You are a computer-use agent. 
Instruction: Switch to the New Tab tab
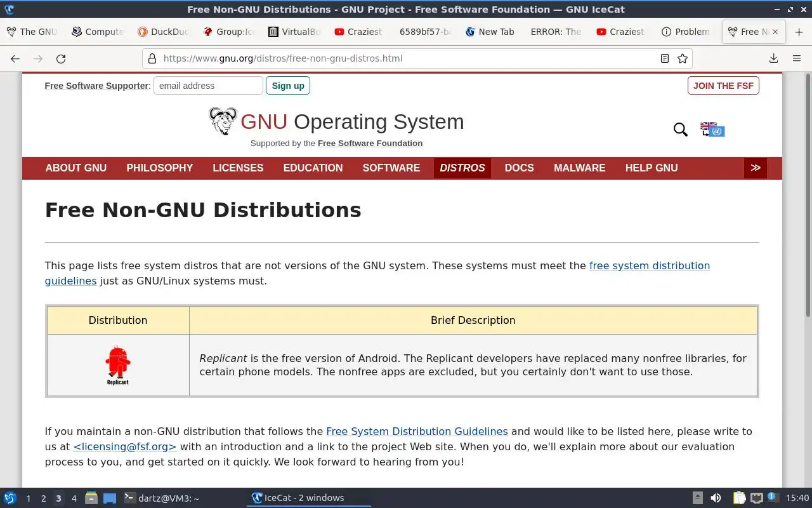[x=490, y=32]
